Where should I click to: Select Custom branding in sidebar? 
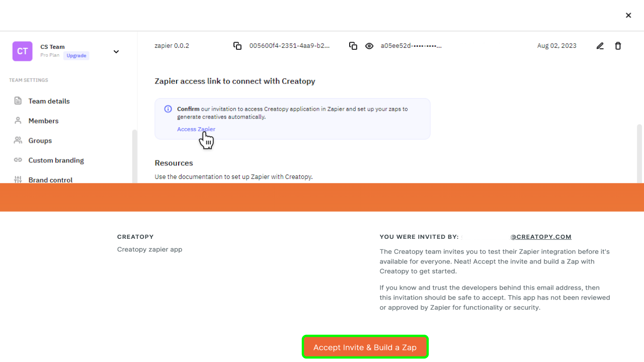point(56,160)
